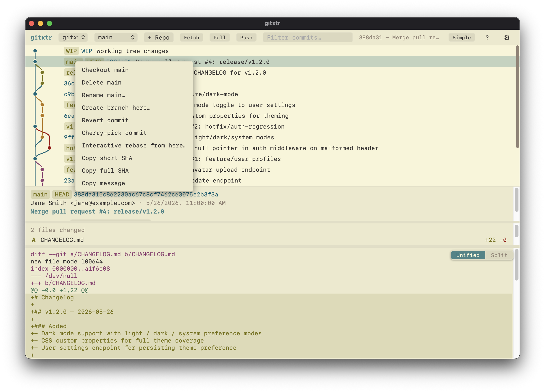The image size is (545, 392).
Task: Open the CHANGELOG.md changed file row
Action: click(x=269, y=240)
